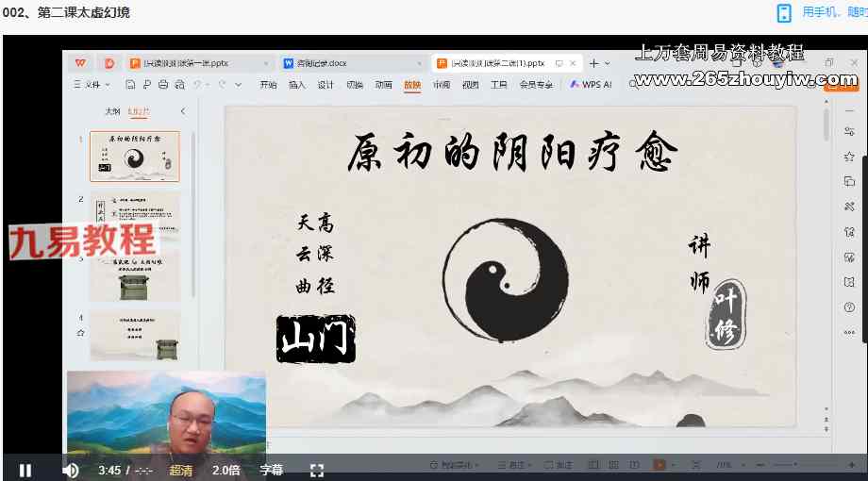Toggle 字幕 subtitles in the player

coord(272,470)
